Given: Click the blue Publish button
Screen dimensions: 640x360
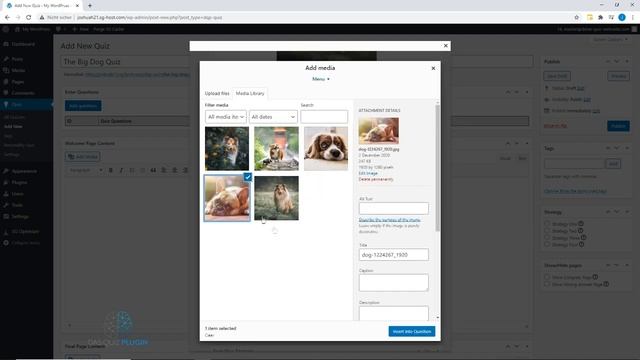Looking at the screenshot, I should coord(618,126).
